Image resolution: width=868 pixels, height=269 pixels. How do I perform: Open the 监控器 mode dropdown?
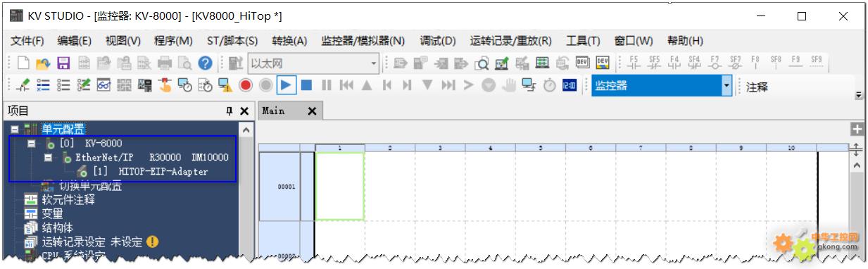pos(727,86)
